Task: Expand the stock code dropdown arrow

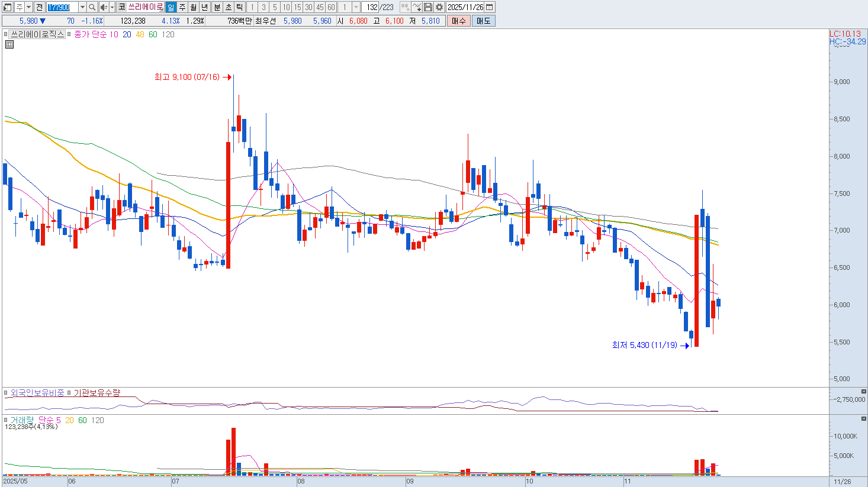Action: tap(82, 7)
